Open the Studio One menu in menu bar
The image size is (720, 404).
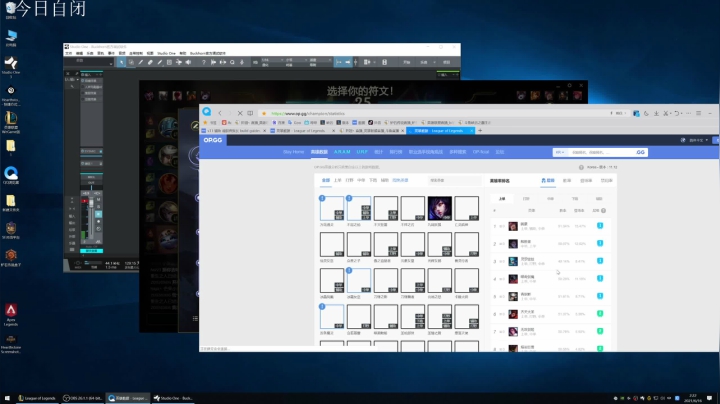[166, 53]
